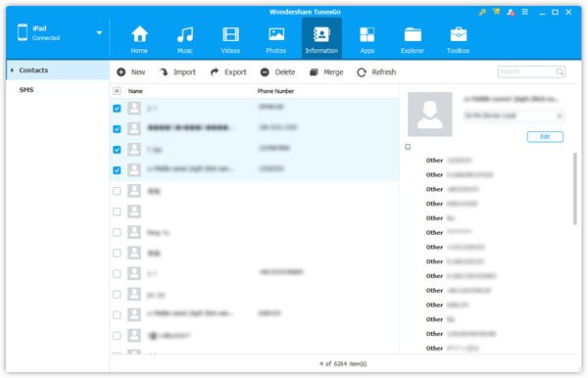Click the user account icon
The image size is (588, 378).
511,12
